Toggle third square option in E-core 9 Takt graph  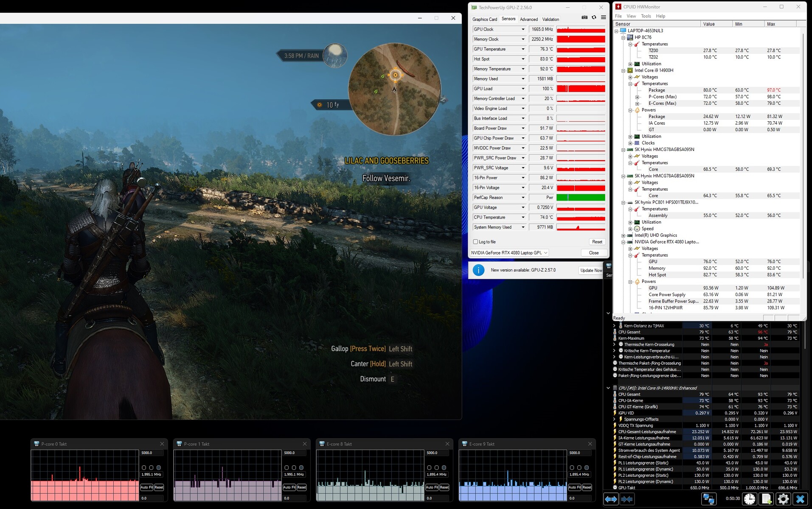587,467
